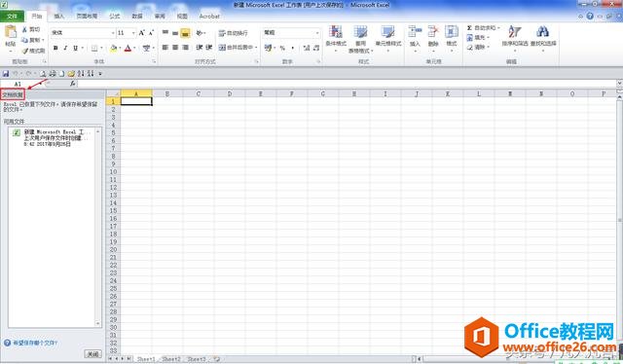Apply the red font color A

[x=128, y=48]
